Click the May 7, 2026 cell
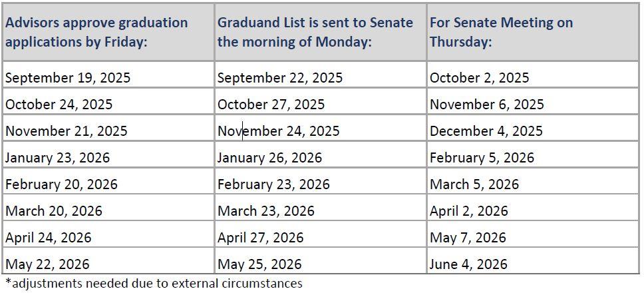644x299 pixels. point(468,238)
